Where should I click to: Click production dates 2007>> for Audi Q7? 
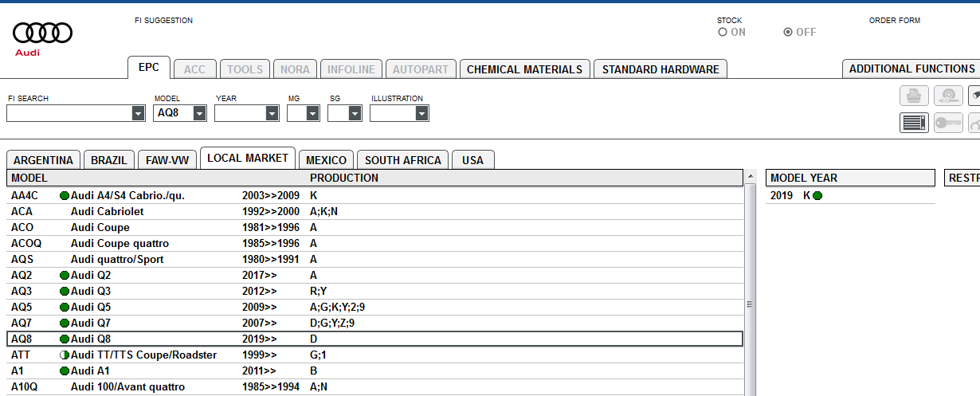260,323
